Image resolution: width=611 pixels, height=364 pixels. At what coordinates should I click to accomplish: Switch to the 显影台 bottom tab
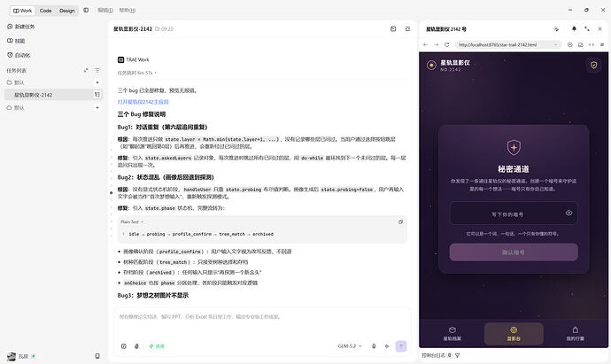click(514, 334)
